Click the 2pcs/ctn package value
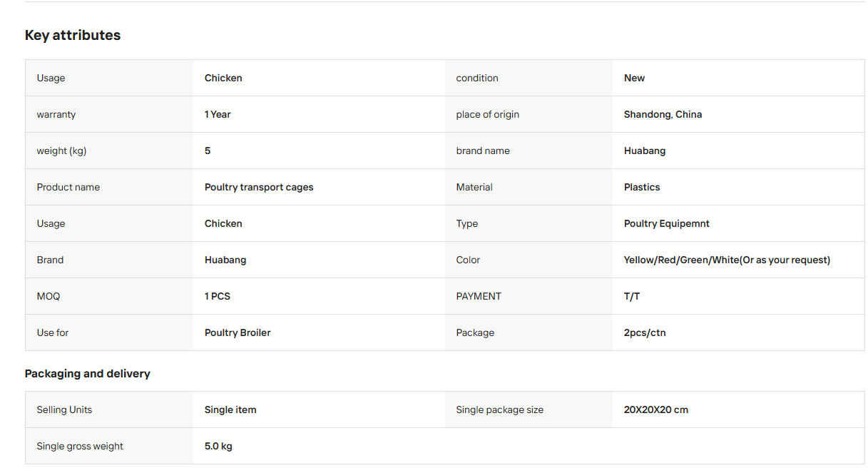The height and width of the screenshot is (468, 868). 645,332
